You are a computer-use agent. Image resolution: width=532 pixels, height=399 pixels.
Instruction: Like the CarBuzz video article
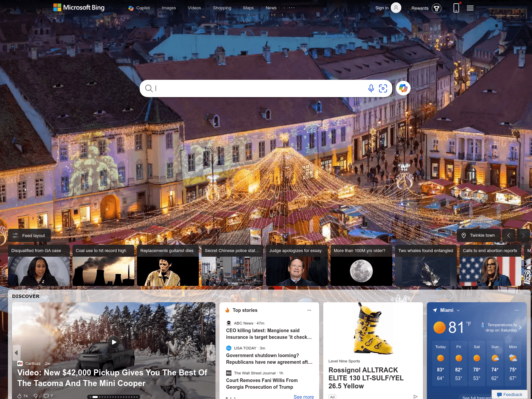click(22, 396)
